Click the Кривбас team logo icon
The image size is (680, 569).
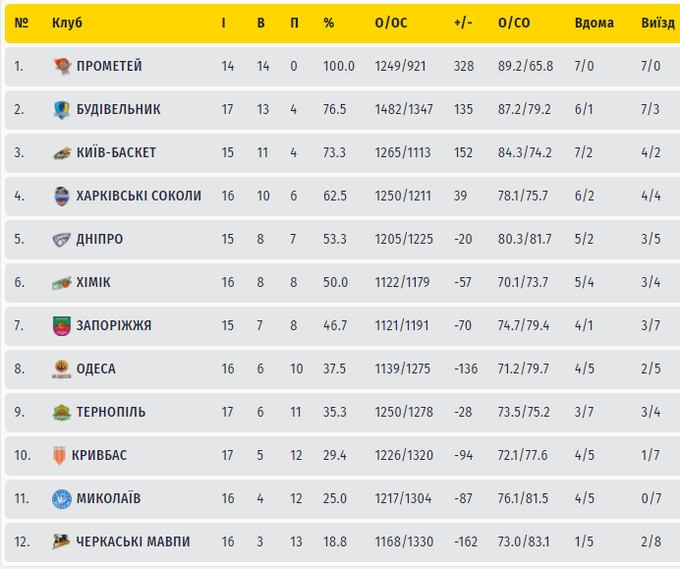click(62, 455)
